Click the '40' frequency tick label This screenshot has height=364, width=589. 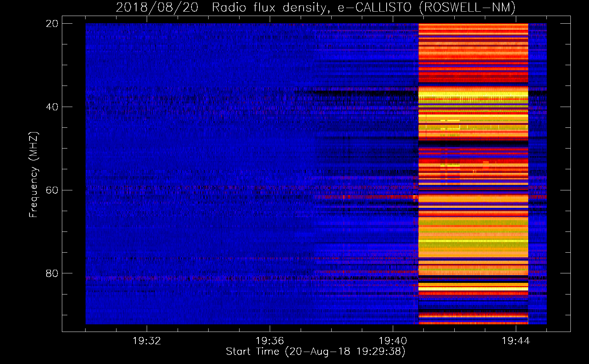click(x=52, y=107)
